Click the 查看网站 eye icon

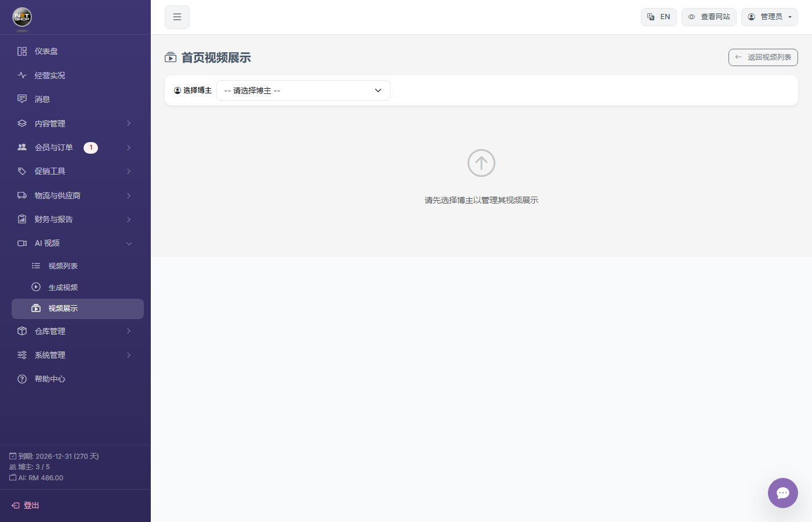[x=691, y=17]
